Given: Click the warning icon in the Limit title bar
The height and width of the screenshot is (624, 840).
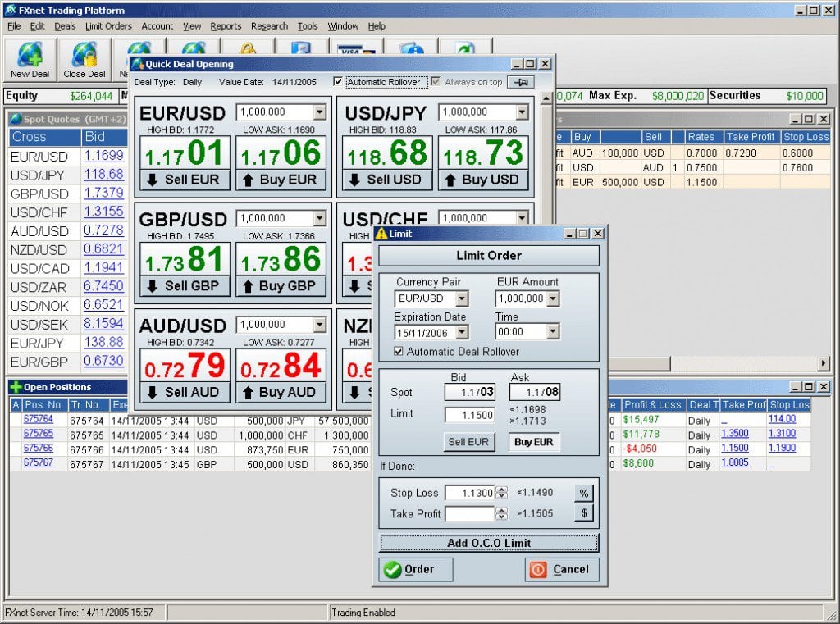Looking at the screenshot, I should [381, 234].
